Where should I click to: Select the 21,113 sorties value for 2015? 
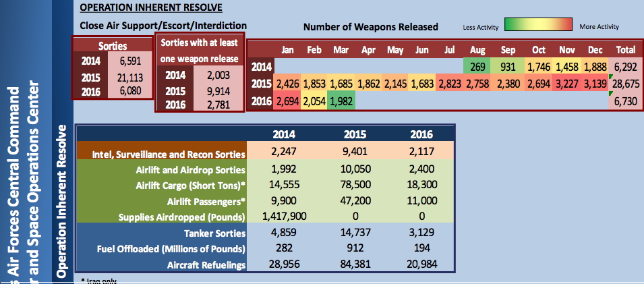click(x=132, y=77)
